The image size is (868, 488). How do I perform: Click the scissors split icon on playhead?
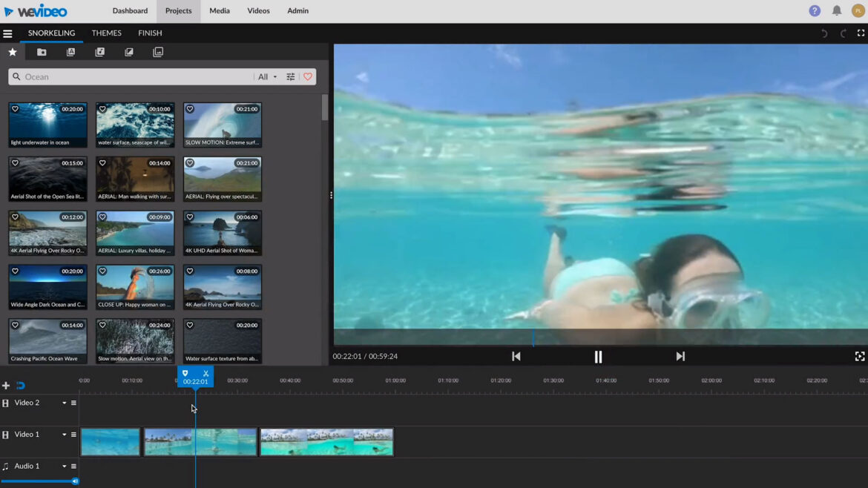[x=206, y=374]
